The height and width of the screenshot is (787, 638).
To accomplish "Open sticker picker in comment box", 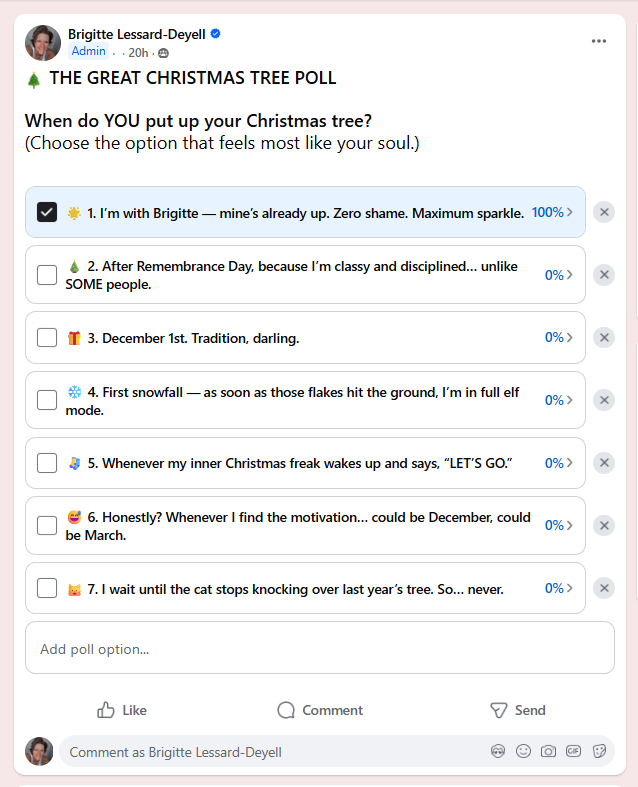I will coord(600,751).
